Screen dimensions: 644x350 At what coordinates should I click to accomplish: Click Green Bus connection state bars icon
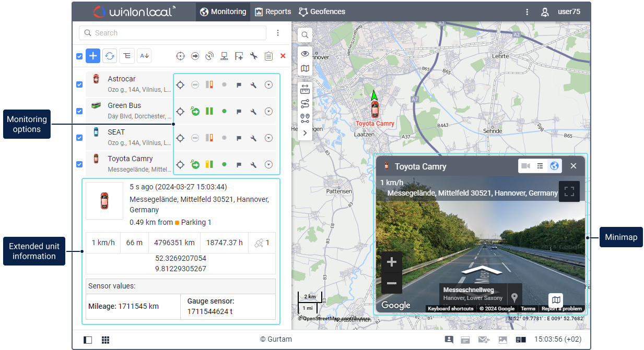[209, 111]
